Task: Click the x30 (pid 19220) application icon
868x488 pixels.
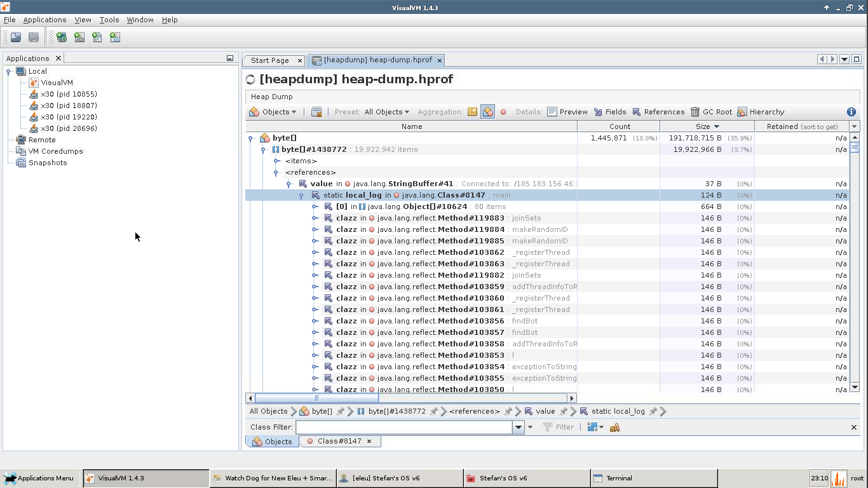Action: 34,117
